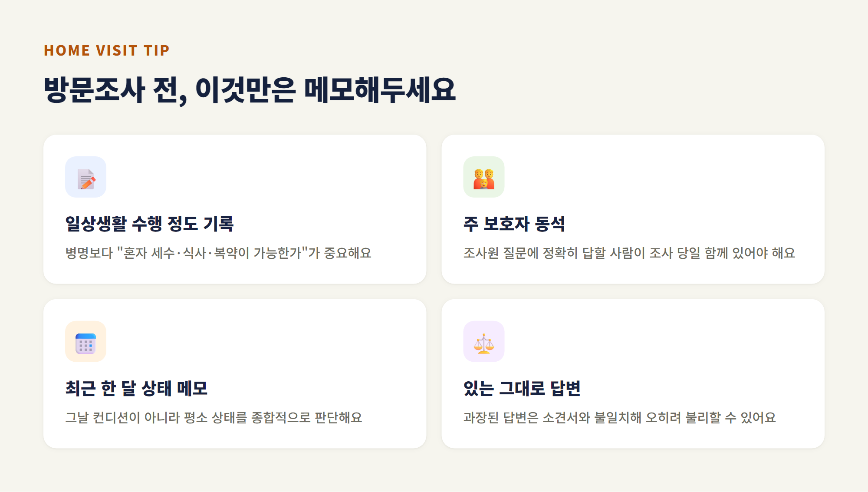
Task: Click the balance scales icon
Action: coord(484,343)
